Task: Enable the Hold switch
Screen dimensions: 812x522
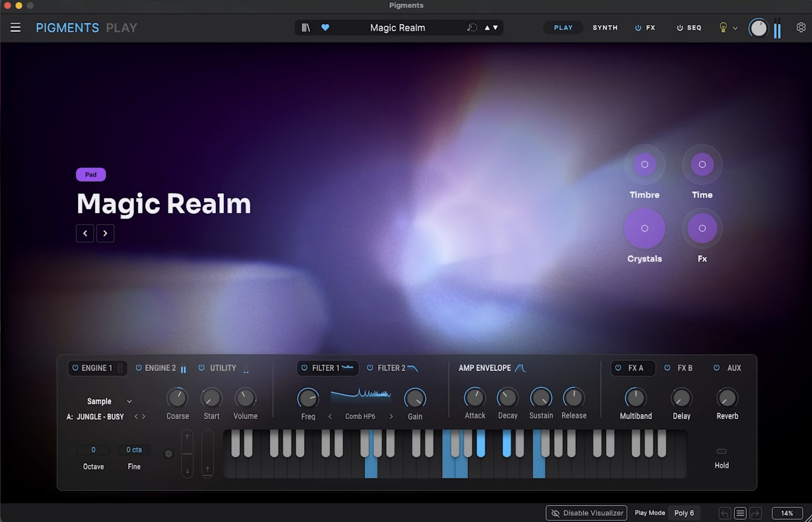Action: pos(721,451)
